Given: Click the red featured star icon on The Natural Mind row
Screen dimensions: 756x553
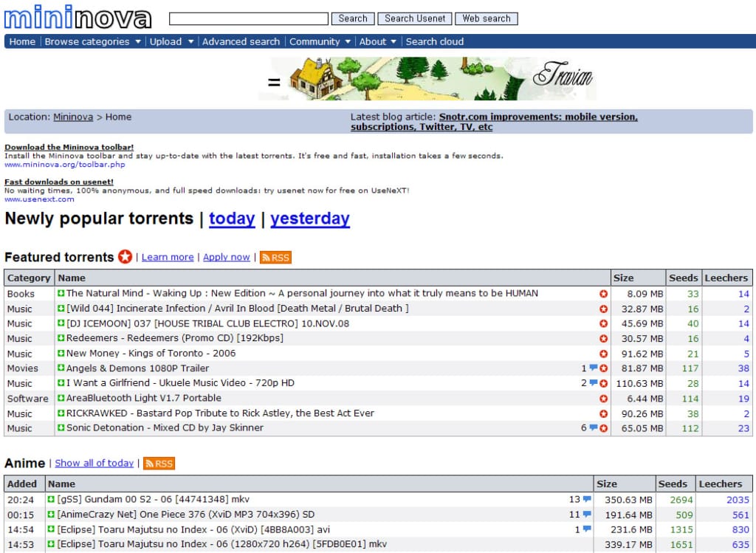Looking at the screenshot, I should click(603, 294).
